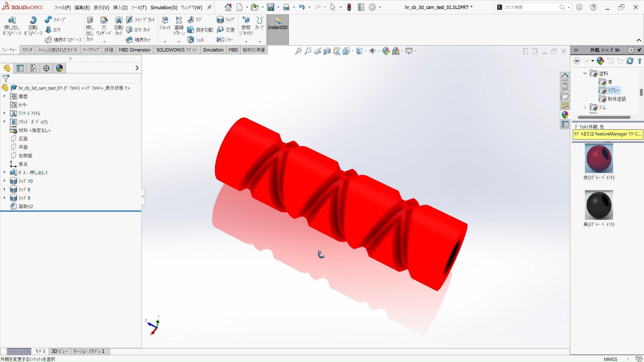Screen dimensions: 644x362
Task: Expand the ラップ10 feature
Action: (x=4, y=181)
